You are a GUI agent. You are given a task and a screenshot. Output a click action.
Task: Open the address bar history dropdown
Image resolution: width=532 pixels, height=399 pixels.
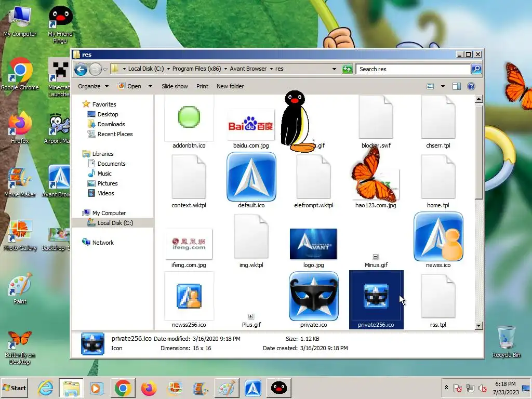click(334, 69)
